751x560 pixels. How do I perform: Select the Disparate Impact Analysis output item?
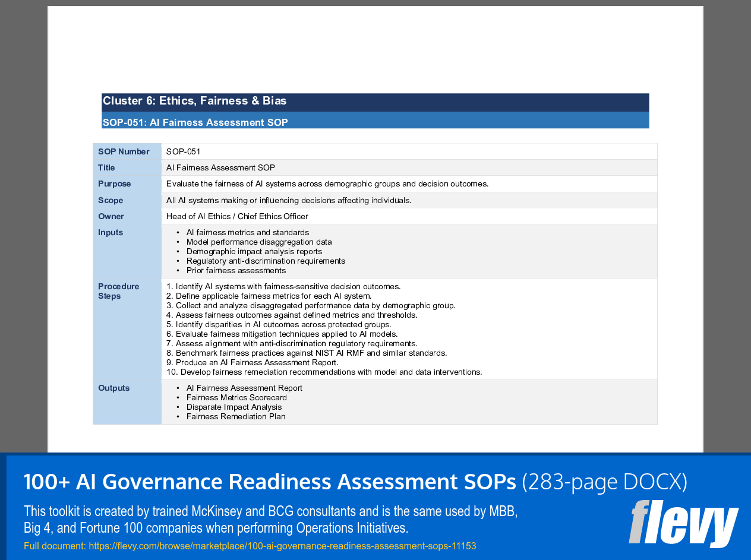pos(234,407)
